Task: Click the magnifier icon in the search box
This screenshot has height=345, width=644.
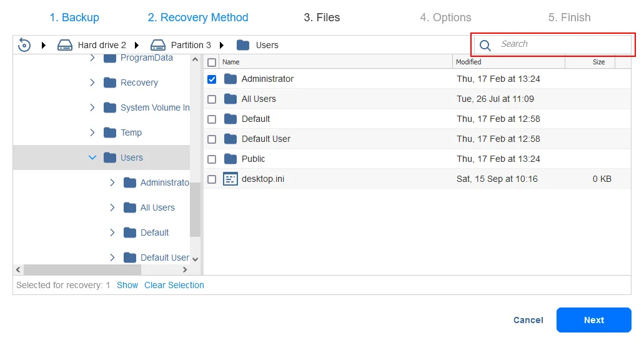Action: [485, 45]
